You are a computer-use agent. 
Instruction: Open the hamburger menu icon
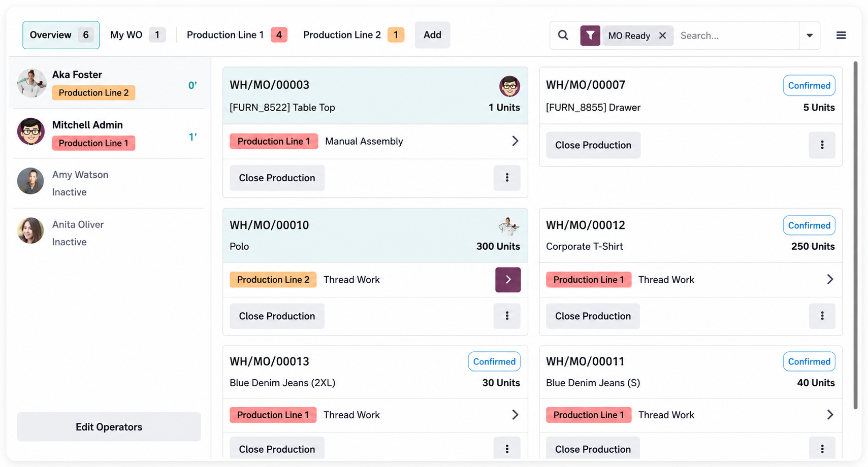tap(841, 36)
